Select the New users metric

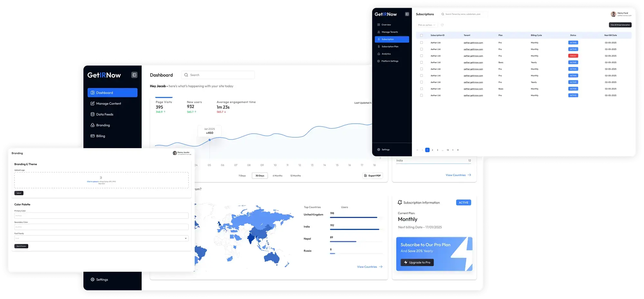(194, 107)
